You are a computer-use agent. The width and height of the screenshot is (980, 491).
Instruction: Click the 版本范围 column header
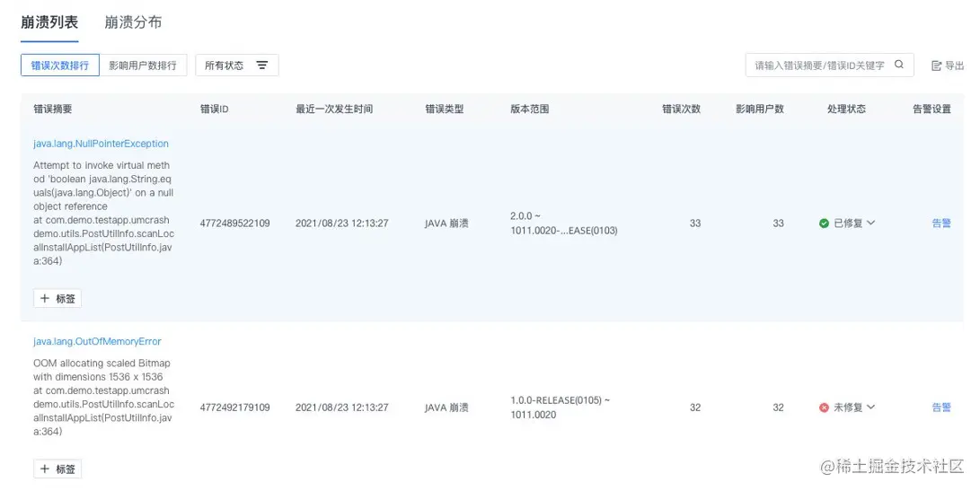coord(529,109)
